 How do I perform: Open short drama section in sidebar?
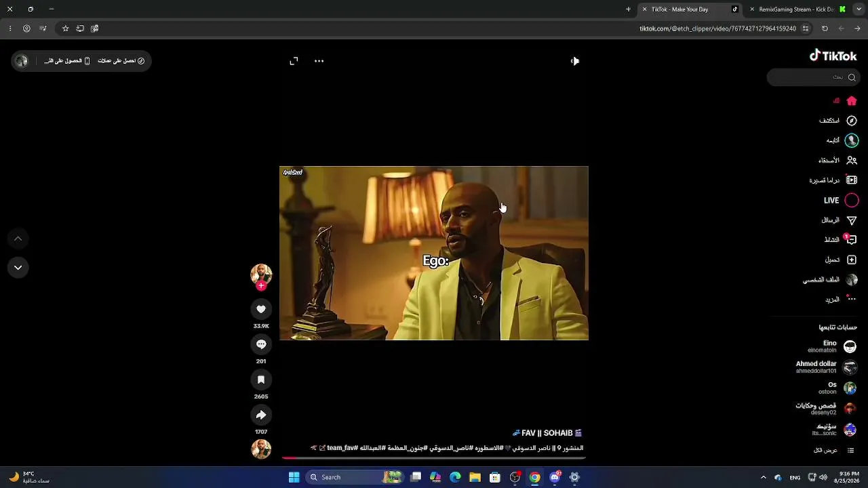[833, 180]
